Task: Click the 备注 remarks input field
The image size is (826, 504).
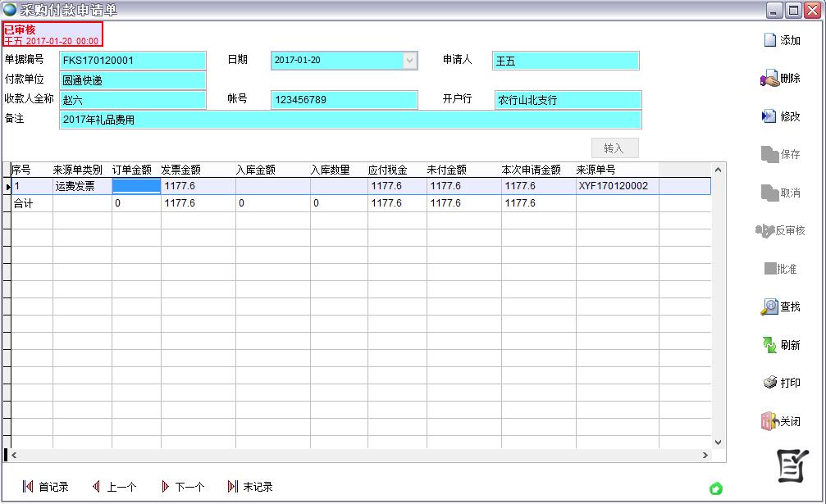Action: point(350,120)
